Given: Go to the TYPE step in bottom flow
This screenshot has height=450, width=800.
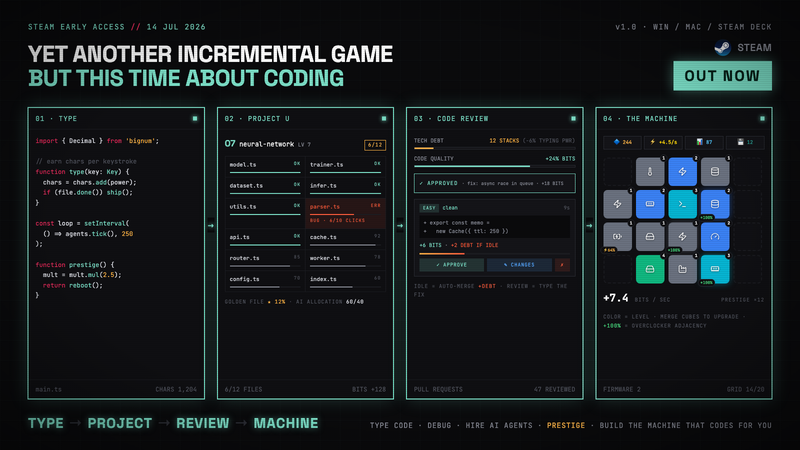Looking at the screenshot, I should pos(46,423).
